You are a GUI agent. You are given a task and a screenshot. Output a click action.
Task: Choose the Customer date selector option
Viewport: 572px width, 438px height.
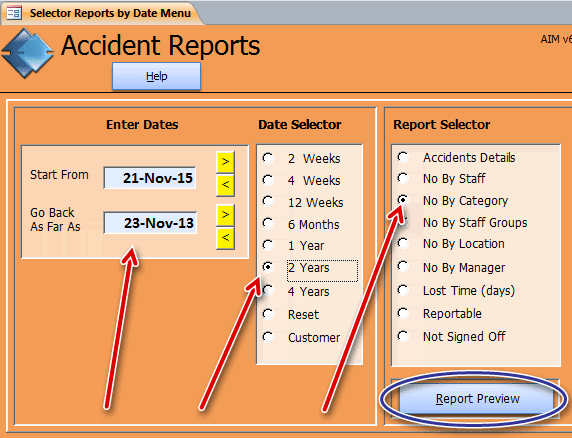coord(268,337)
